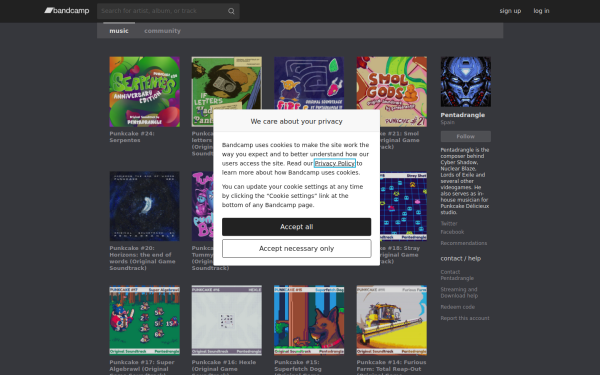Switch to the community tab
Screen dimensions: 600x375
pos(162,31)
